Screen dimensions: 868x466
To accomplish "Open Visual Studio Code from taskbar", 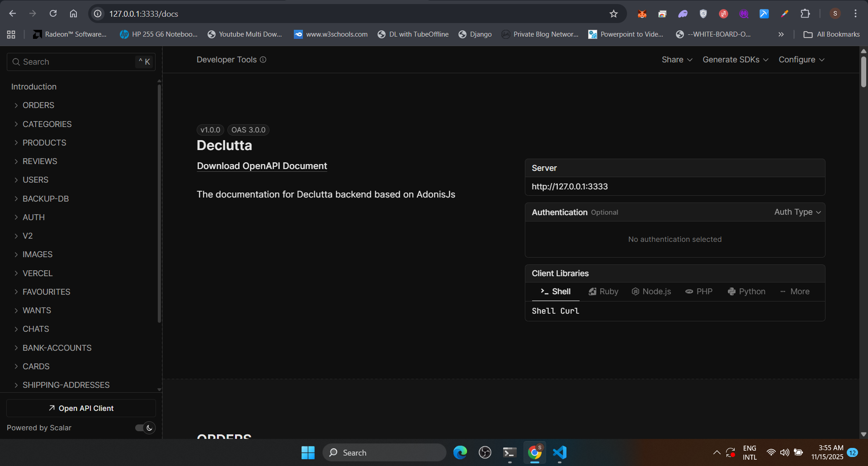I will 560,452.
